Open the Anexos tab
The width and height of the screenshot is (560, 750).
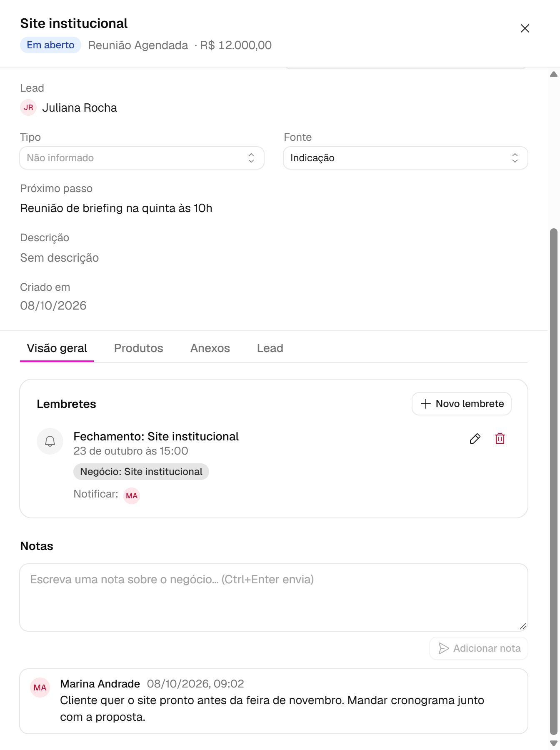click(x=210, y=348)
